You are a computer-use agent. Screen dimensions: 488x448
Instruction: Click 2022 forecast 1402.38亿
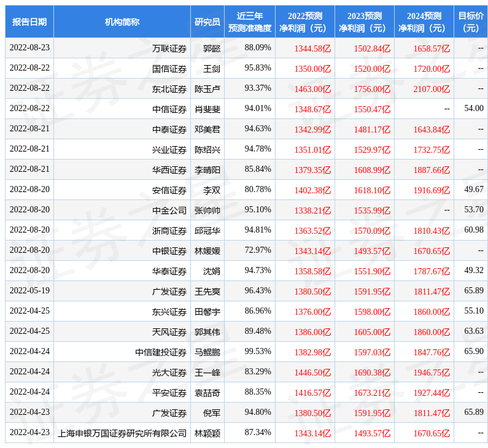click(313, 190)
